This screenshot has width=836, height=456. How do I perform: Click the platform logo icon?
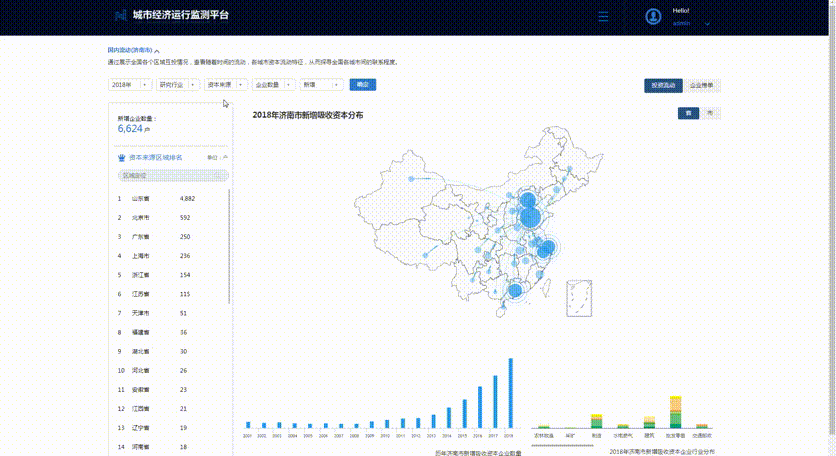coord(121,15)
